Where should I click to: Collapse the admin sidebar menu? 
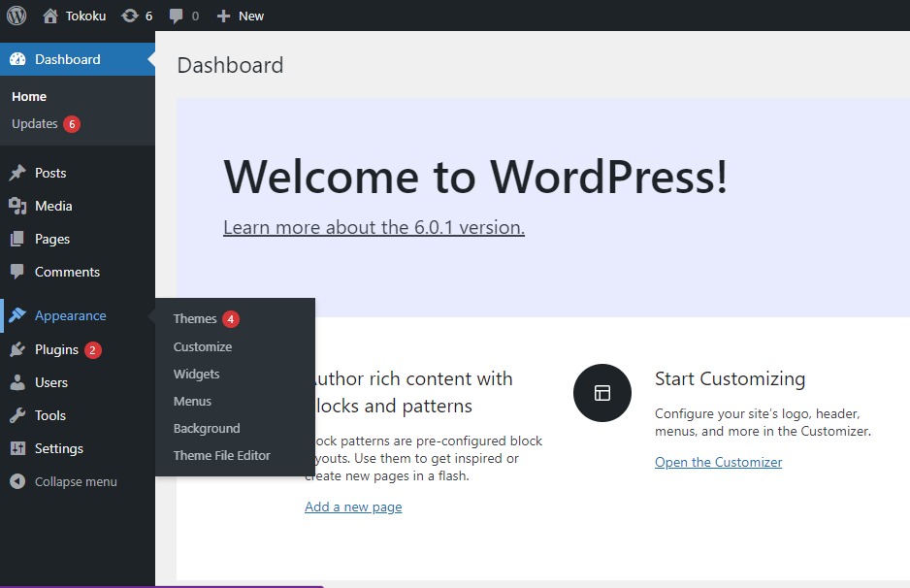tap(78, 482)
